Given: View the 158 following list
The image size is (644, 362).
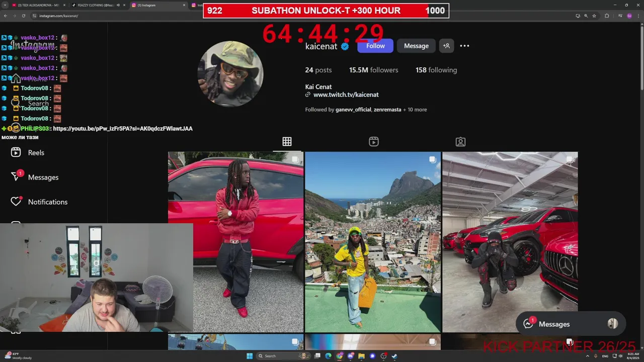Looking at the screenshot, I should 436,70.
